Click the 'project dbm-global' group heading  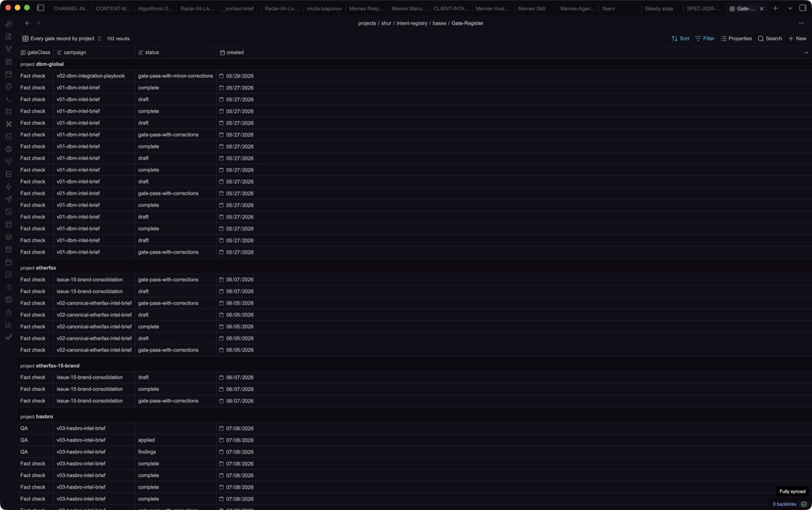[x=42, y=64]
